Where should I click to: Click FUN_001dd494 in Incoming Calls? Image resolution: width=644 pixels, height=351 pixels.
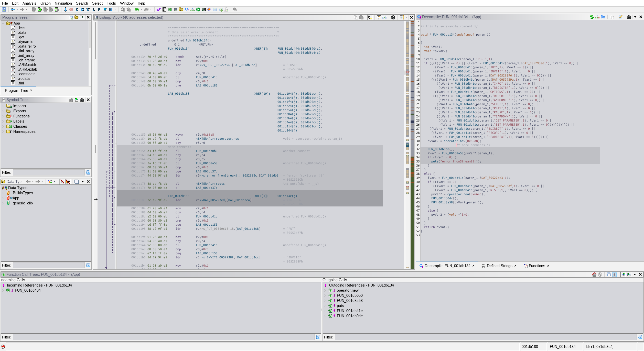(28, 290)
